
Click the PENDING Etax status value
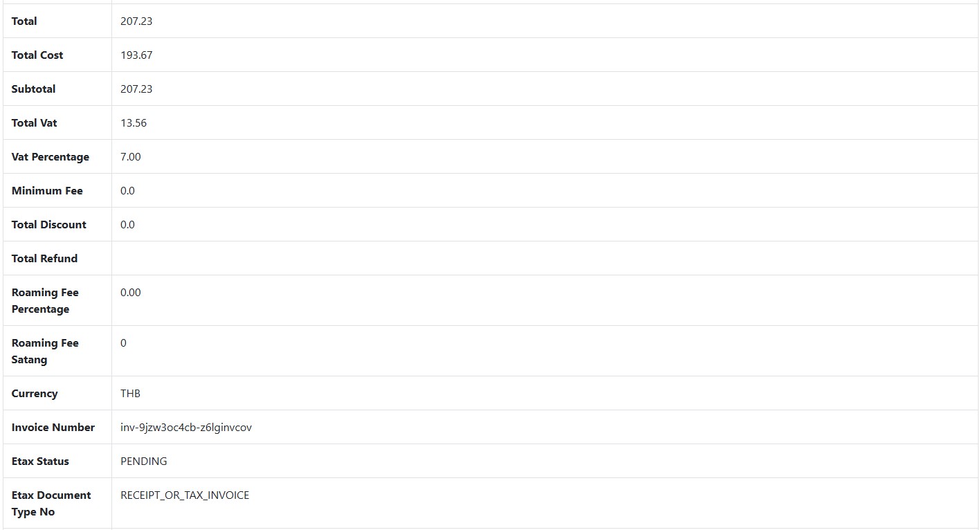coord(143,462)
